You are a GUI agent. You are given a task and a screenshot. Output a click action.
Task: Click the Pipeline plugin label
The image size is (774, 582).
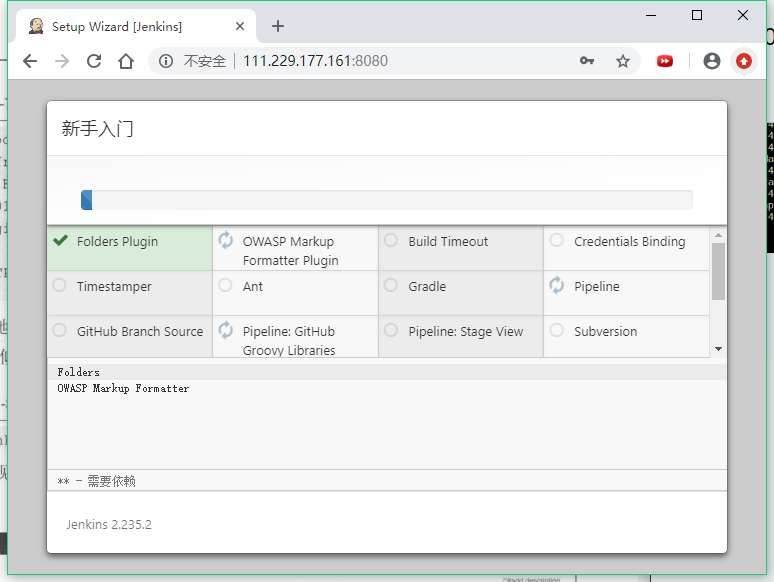click(597, 287)
